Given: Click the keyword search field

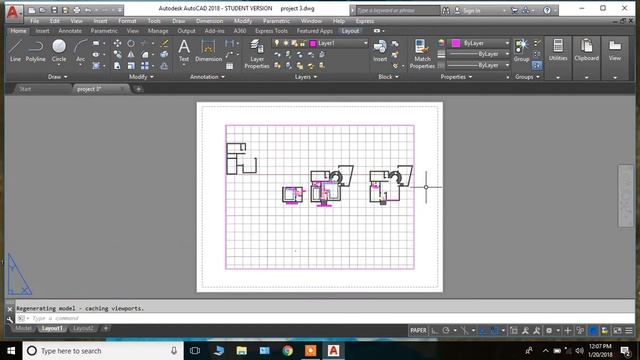Looking at the screenshot, I should [x=397, y=11].
